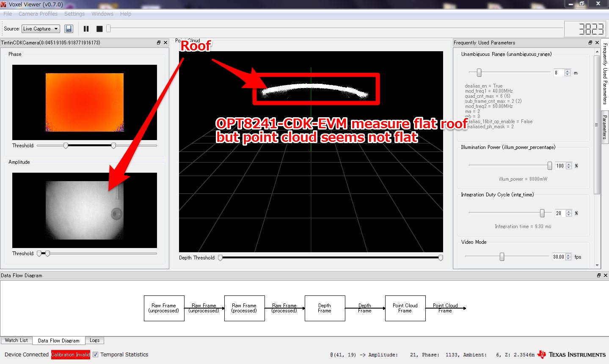Float the Data Flow Diagram panel
This screenshot has height=364, width=609.
coord(599,276)
